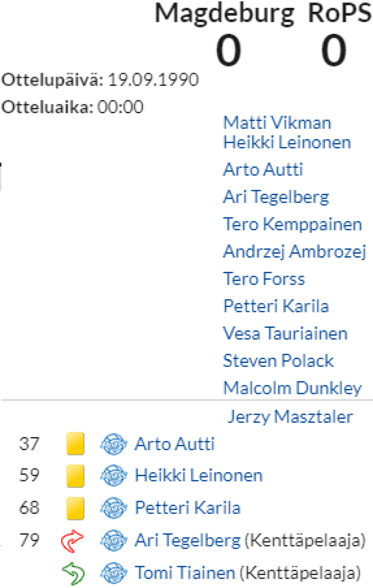Click the RoPS team heading

[x=340, y=14]
